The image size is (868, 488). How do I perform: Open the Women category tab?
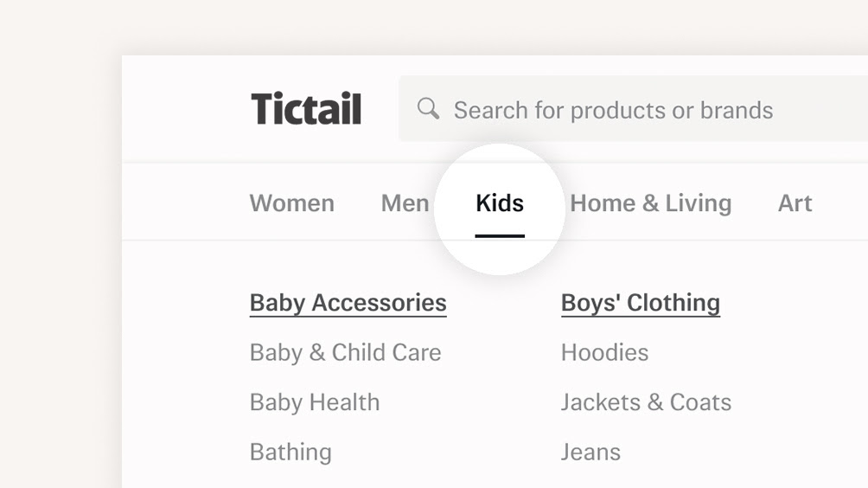[x=291, y=203]
